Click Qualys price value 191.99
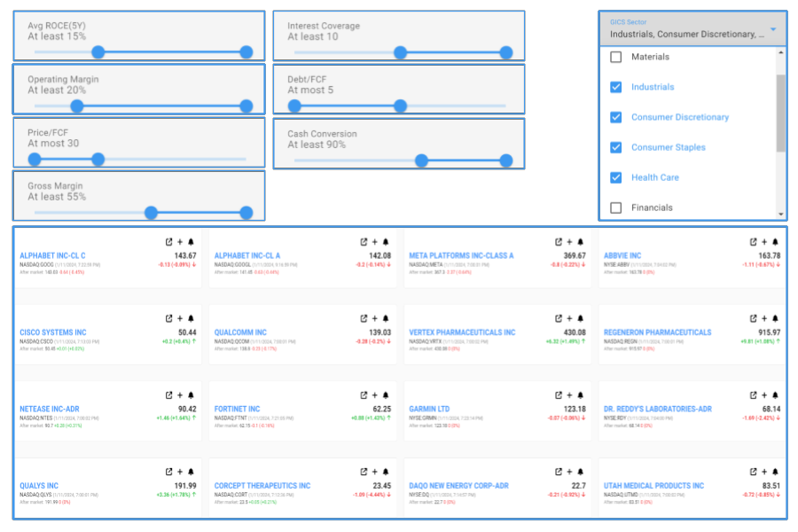Screen dimensions: 798x532 tap(185, 486)
